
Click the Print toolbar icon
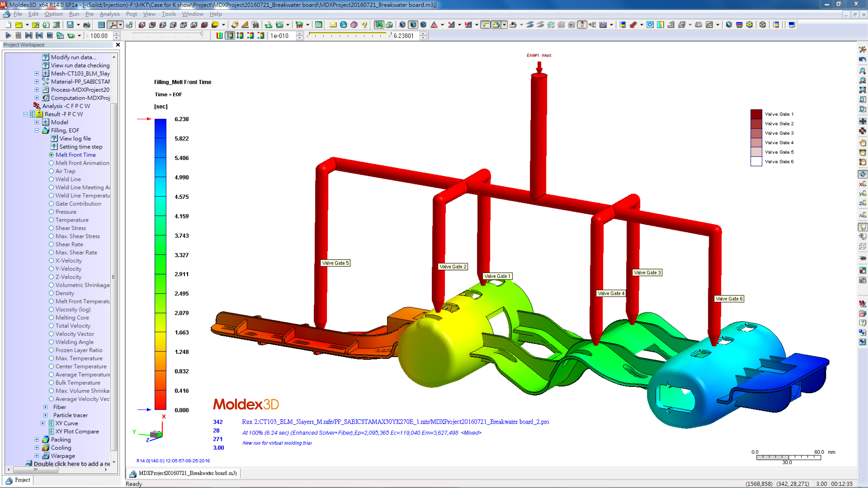coord(86,25)
